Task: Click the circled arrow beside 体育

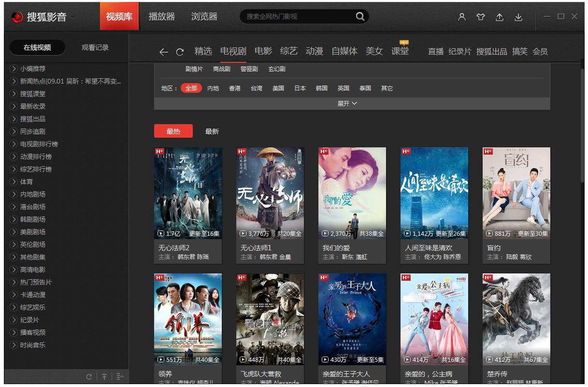Action: click(x=14, y=182)
